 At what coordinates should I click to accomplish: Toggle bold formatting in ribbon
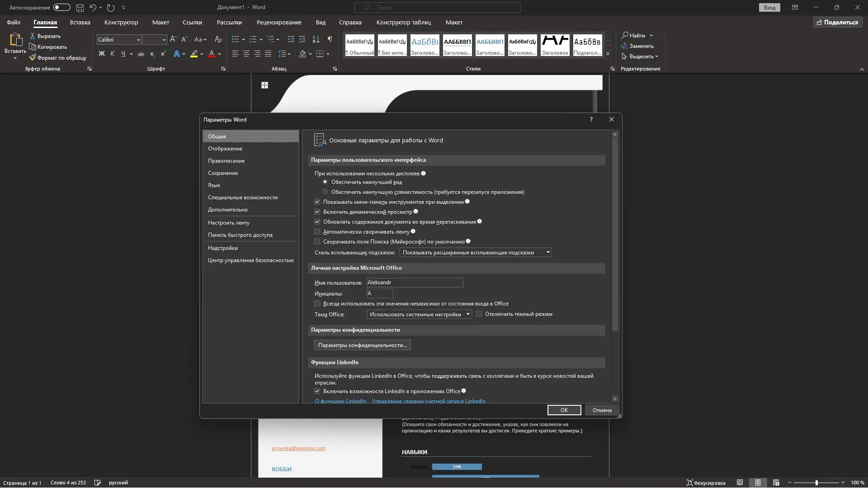point(101,54)
